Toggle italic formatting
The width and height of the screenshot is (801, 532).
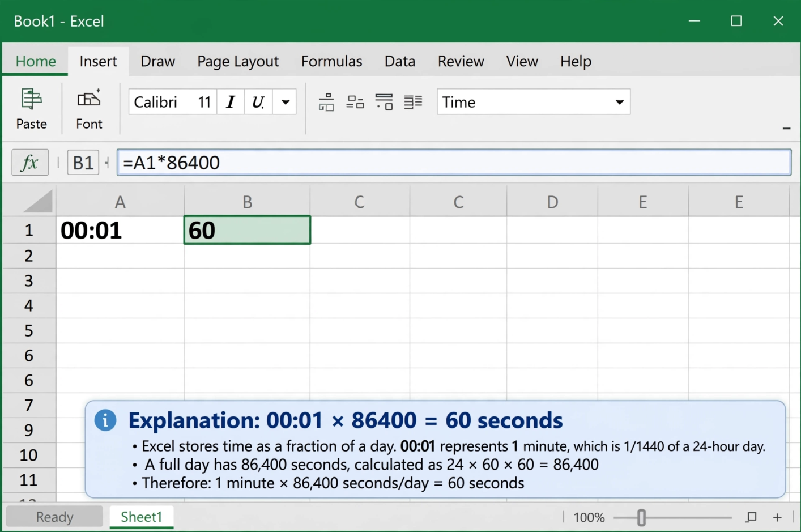[x=231, y=102]
